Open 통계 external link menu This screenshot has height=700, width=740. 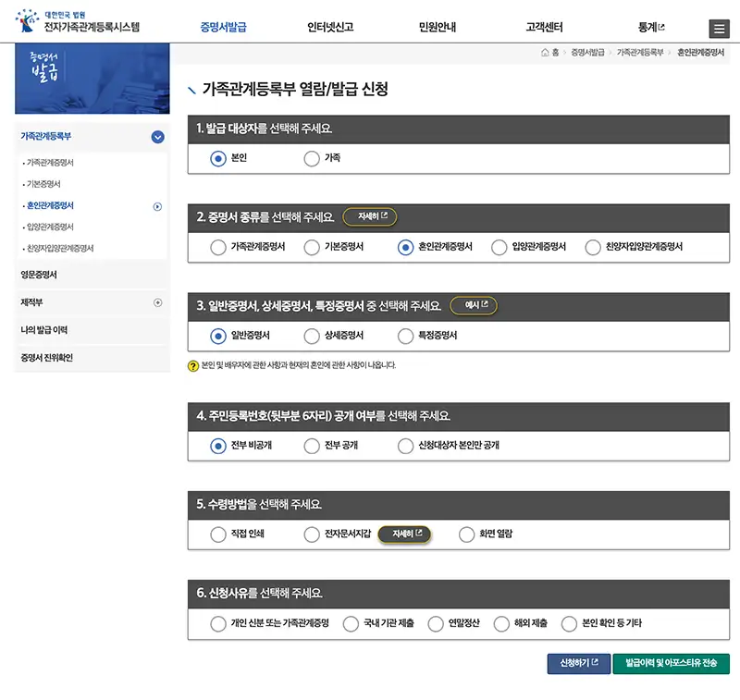click(x=651, y=28)
